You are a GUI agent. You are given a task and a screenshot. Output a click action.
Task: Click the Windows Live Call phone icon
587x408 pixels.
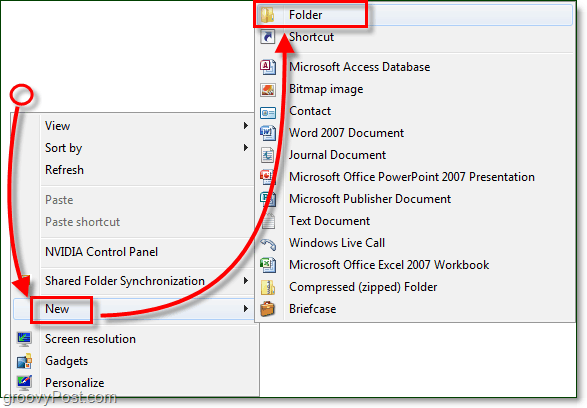coord(268,244)
